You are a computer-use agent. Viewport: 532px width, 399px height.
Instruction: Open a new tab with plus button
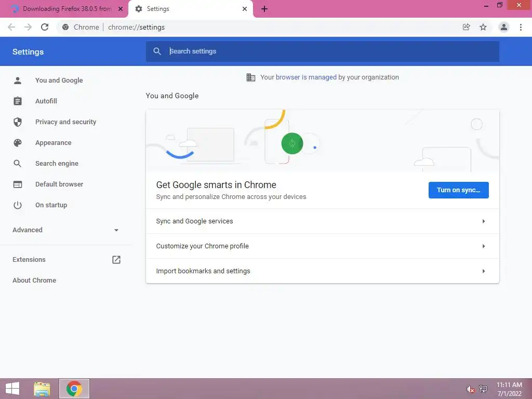click(264, 9)
